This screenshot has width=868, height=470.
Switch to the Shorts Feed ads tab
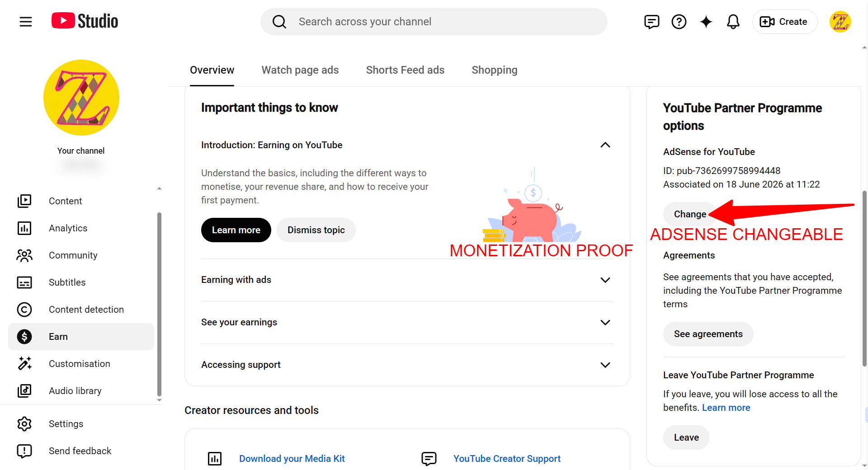[405, 70]
